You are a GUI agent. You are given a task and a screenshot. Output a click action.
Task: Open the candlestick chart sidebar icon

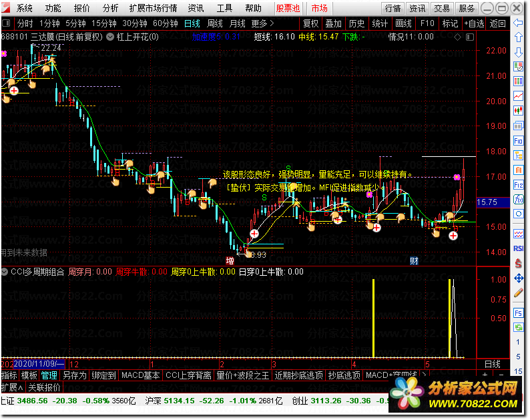pos(518,111)
